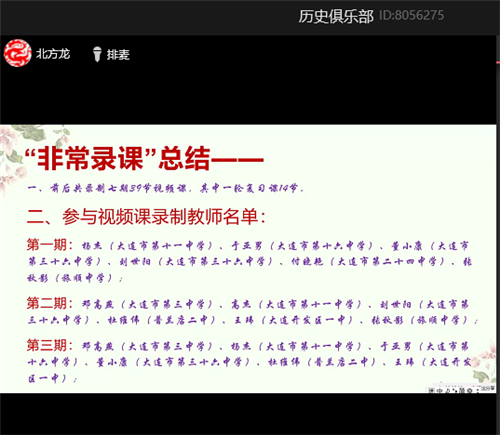Toggle the moon half-width icon in IME bar
Image resolution: width=500 pixels, height=435 pixels.
pyautogui.click(x=448, y=390)
